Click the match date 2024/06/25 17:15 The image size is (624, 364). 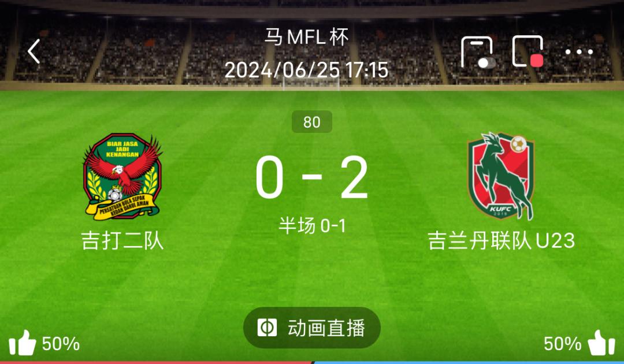306,70
